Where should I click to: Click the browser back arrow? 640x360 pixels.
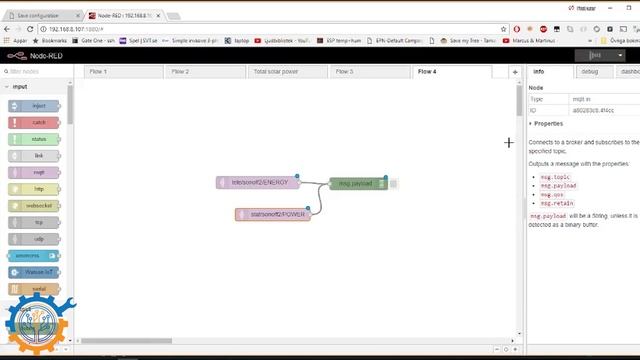pos(7,29)
